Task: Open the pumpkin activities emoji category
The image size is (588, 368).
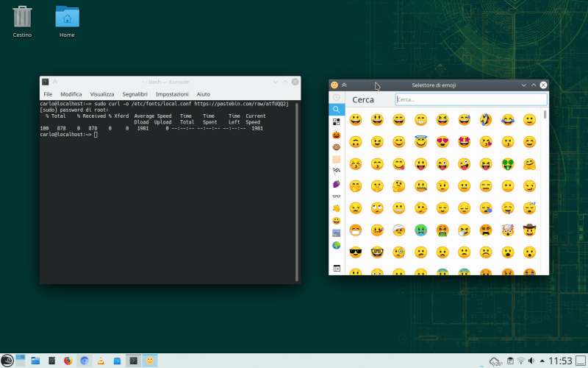Action: 337,135
